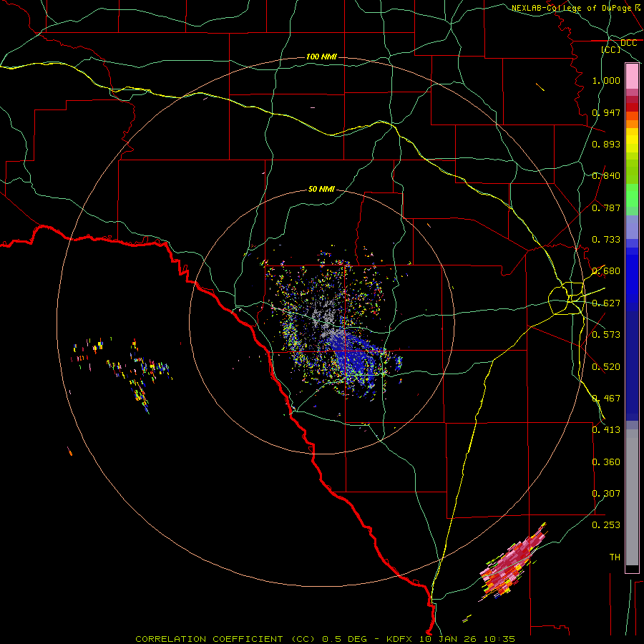The width and height of the screenshot is (644, 644).
Task: Click the gray clutter at the radar center
Action: (x=326, y=318)
